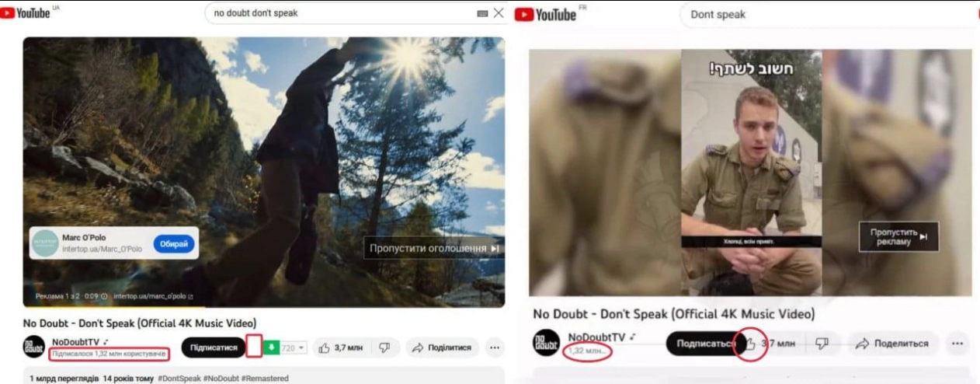Skip the ad via "Пропустити оголошення"
Viewport: 980px width, 384px height.
coord(434,249)
